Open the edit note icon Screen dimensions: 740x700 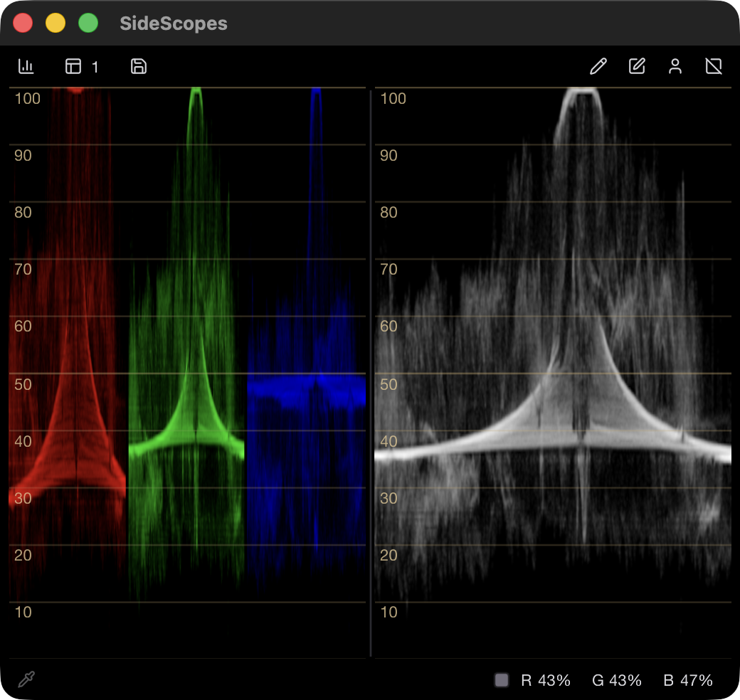pyautogui.click(x=637, y=66)
